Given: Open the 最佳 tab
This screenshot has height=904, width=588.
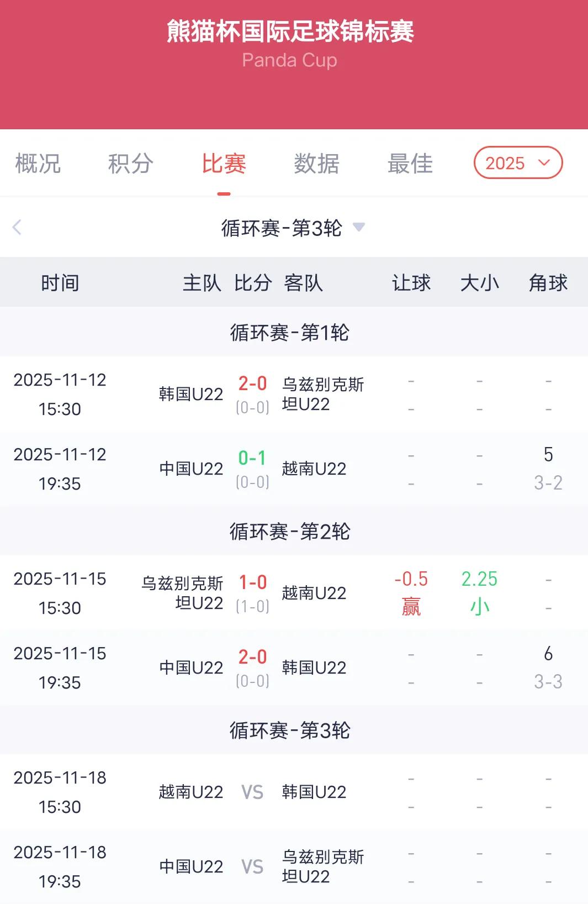Looking at the screenshot, I should coord(410,164).
